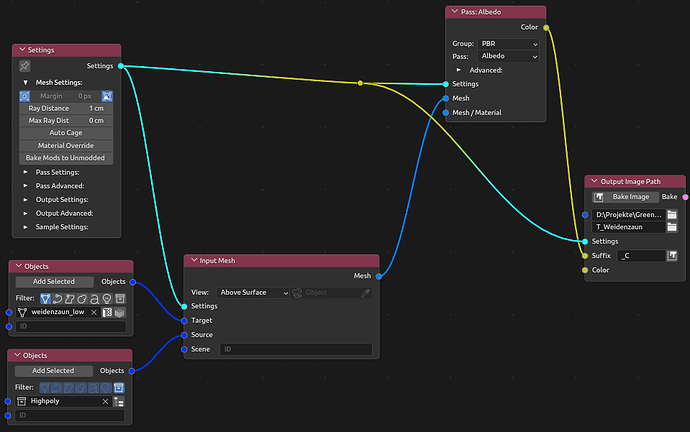
Task: Toggle the Auto Cage button
Action: pos(66,133)
